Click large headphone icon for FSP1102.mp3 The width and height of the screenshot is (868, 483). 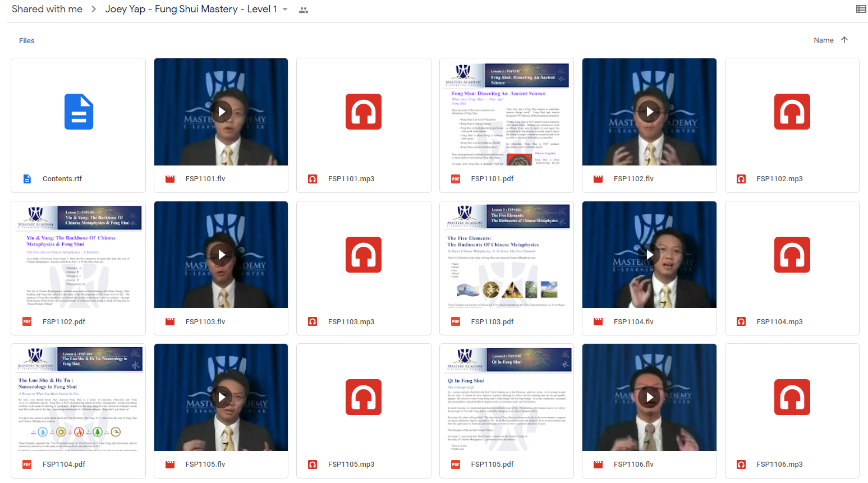[792, 112]
